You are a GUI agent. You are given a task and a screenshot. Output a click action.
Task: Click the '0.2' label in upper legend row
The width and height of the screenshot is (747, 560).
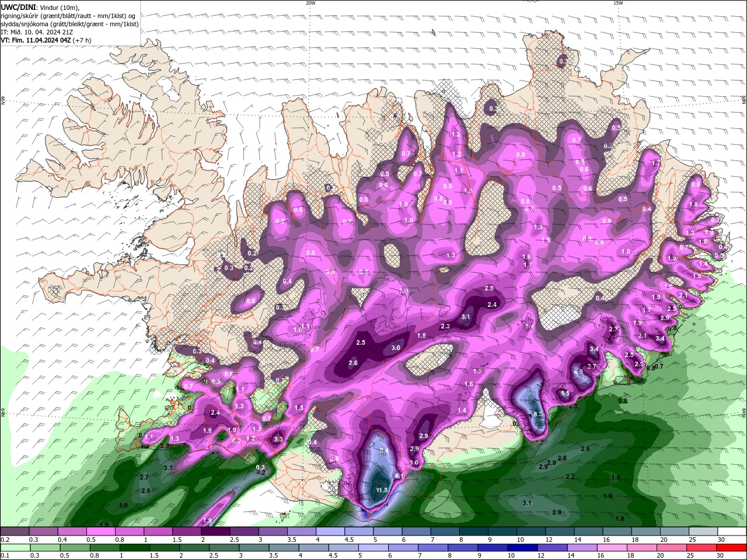[5, 540]
